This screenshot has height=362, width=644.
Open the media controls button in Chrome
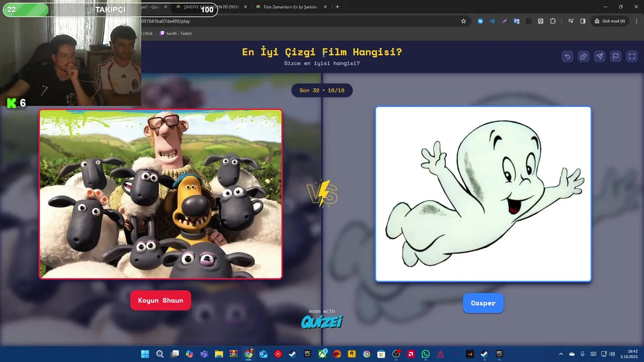(x=571, y=21)
